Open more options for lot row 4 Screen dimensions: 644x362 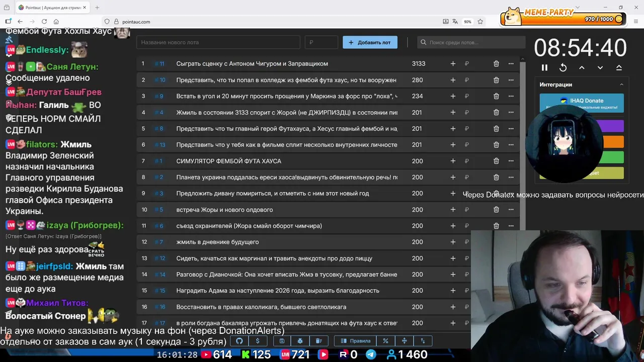pyautogui.click(x=511, y=112)
